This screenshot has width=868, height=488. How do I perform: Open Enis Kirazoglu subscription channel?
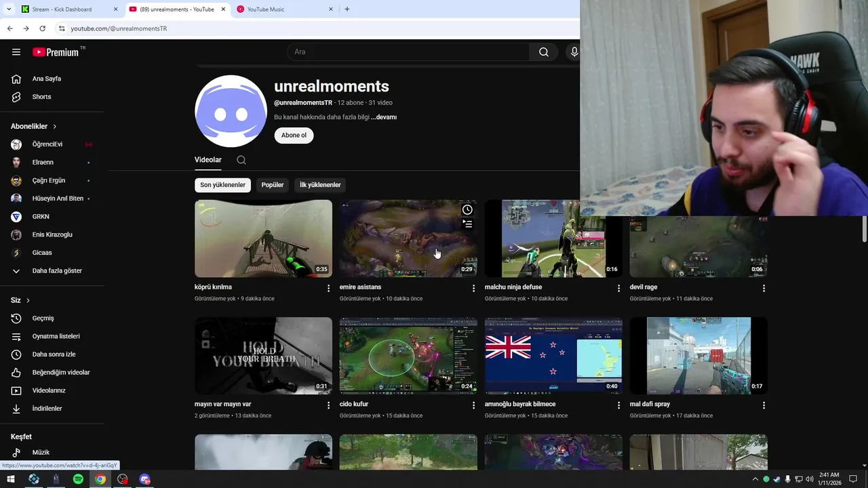pyautogui.click(x=52, y=235)
